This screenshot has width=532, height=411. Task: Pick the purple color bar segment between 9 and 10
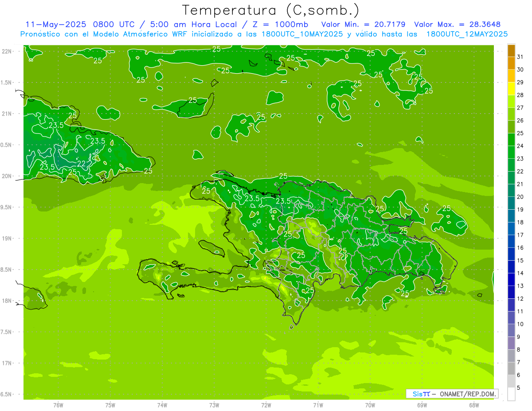tap(511, 330)
